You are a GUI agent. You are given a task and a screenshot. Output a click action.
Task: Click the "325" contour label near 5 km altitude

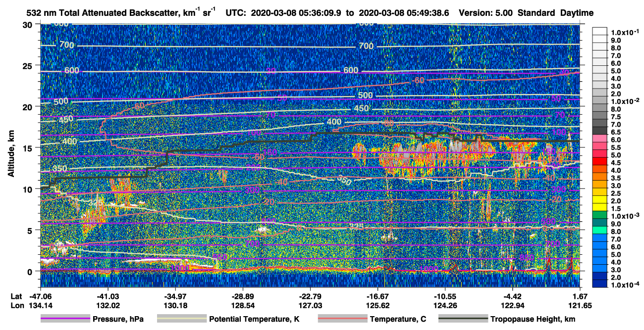(x=356, y=227)
